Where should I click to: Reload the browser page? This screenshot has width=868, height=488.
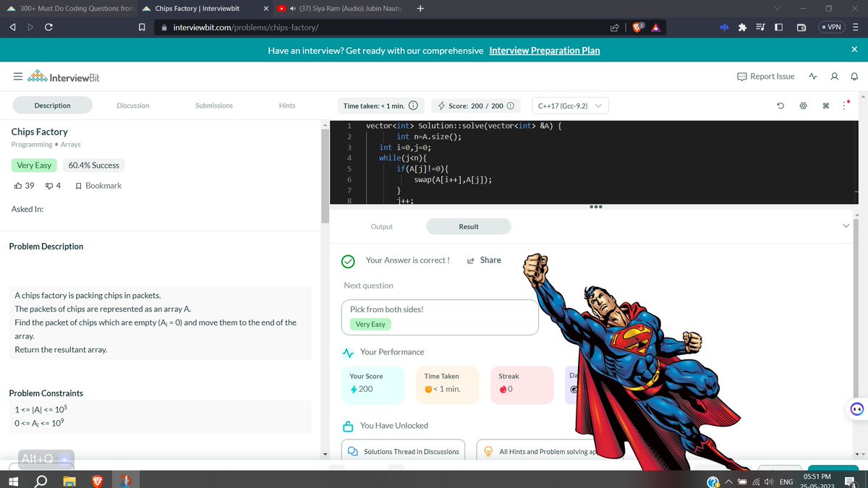click(x=48, y=27)
